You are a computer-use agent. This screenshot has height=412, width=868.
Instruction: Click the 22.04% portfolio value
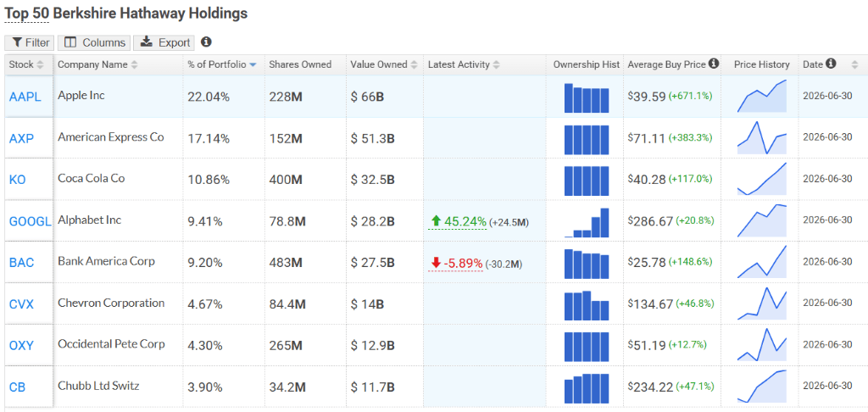tap(209, 97)
